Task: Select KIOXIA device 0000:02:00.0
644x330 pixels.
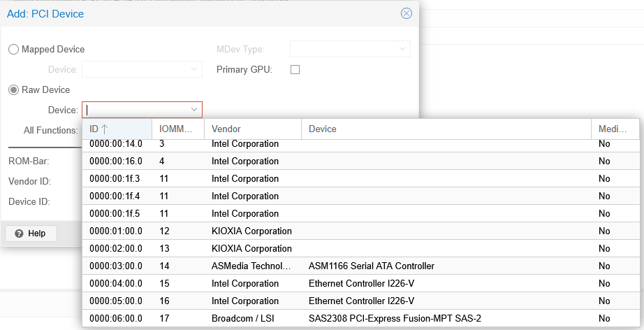Action: pos(251,249)
